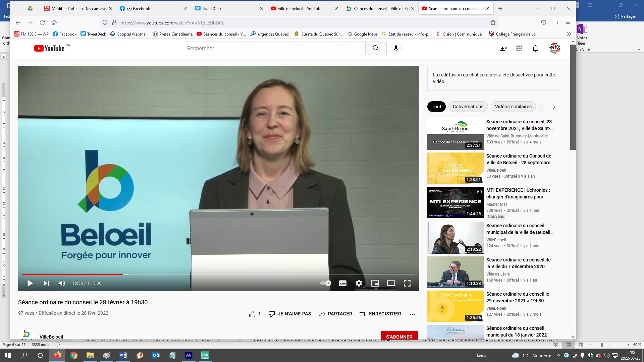The height and width of the screenshot is (362, 644).
Task: Show more filter chips with arrow
Action: tap(554, 107)
